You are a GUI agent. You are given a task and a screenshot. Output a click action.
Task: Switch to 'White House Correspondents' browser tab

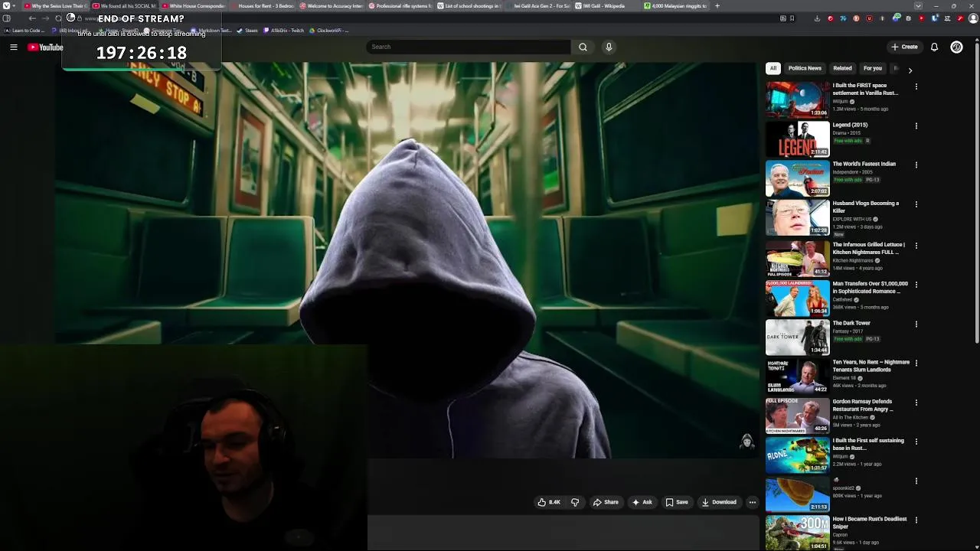pyautogui.click(x=193, y=6)
